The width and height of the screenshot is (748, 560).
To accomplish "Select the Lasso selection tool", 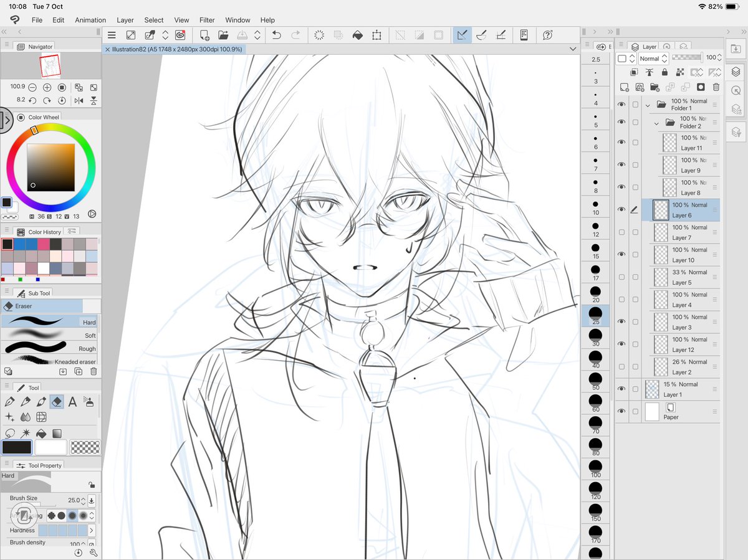I will click(x=10, y=433).
